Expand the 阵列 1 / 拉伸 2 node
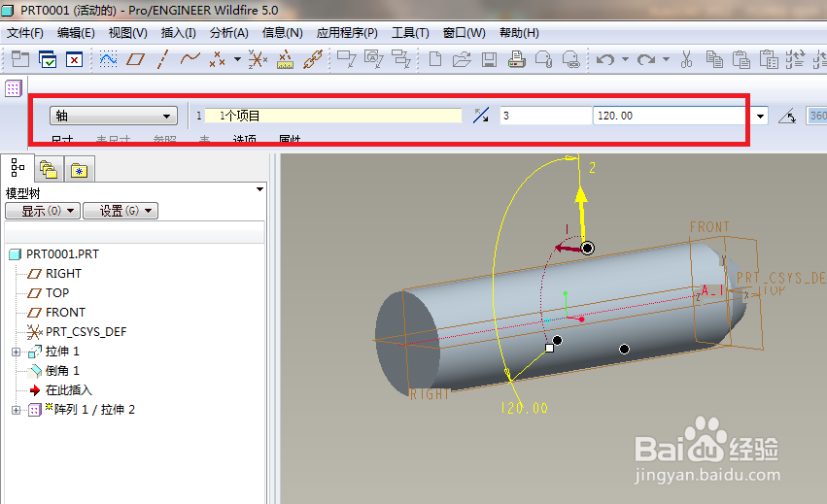827x504 pixels. [x=16, y=410]
